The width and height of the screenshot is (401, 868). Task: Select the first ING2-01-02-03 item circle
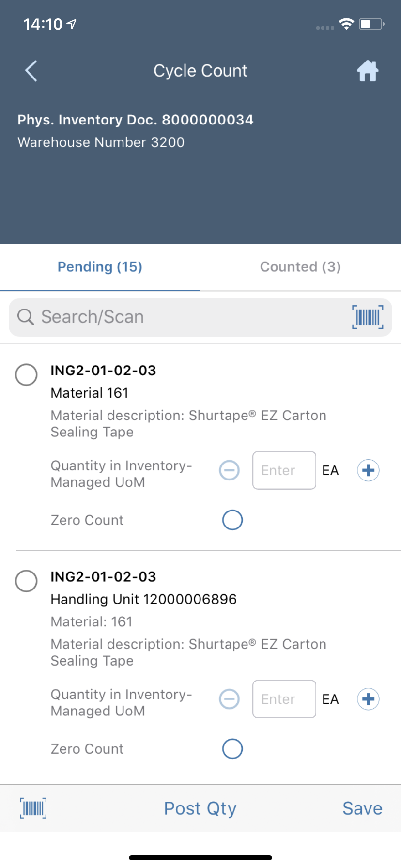coord(27,374)
